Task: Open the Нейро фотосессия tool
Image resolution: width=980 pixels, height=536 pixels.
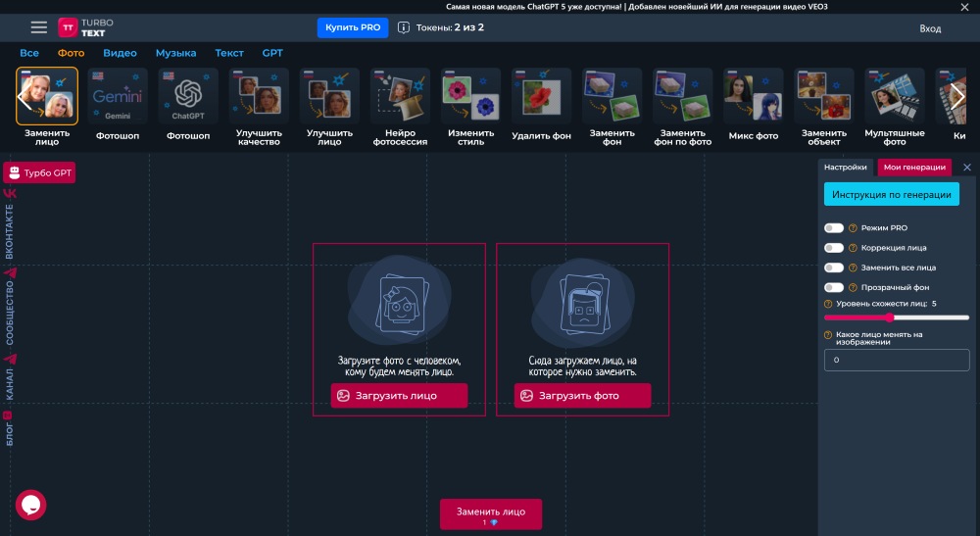Action: pos(400,97)
